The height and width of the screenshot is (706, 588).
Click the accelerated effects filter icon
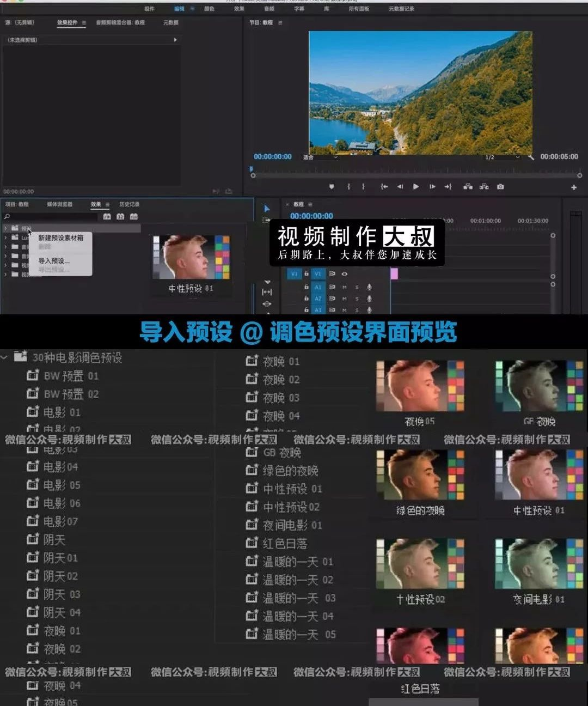point(107,217)
